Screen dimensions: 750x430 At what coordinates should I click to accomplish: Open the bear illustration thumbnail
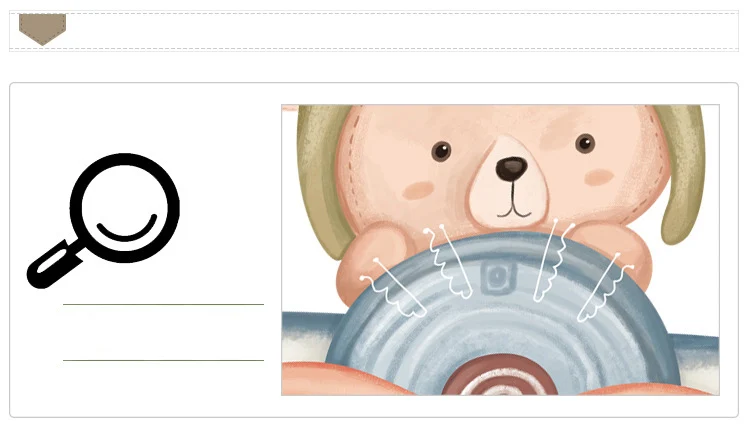[x=500, y=250]
